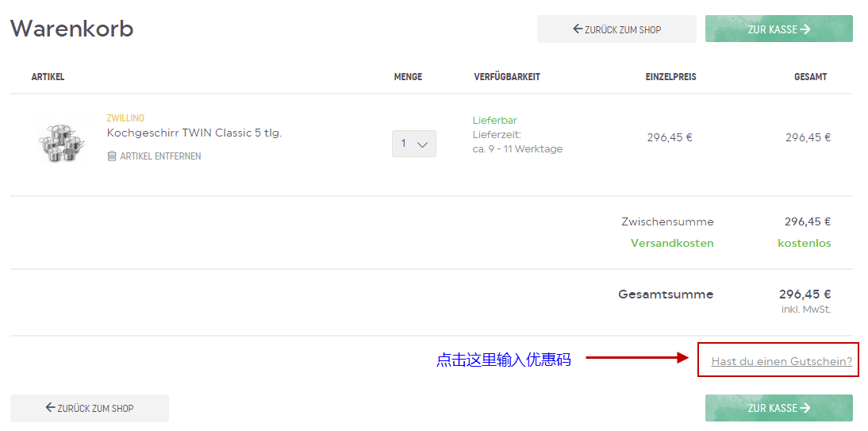Image resolution: width=868 pixels, height=431 pixels.
Task: Click the top 'Zur Kasse' button
Action: click(779, 29)
